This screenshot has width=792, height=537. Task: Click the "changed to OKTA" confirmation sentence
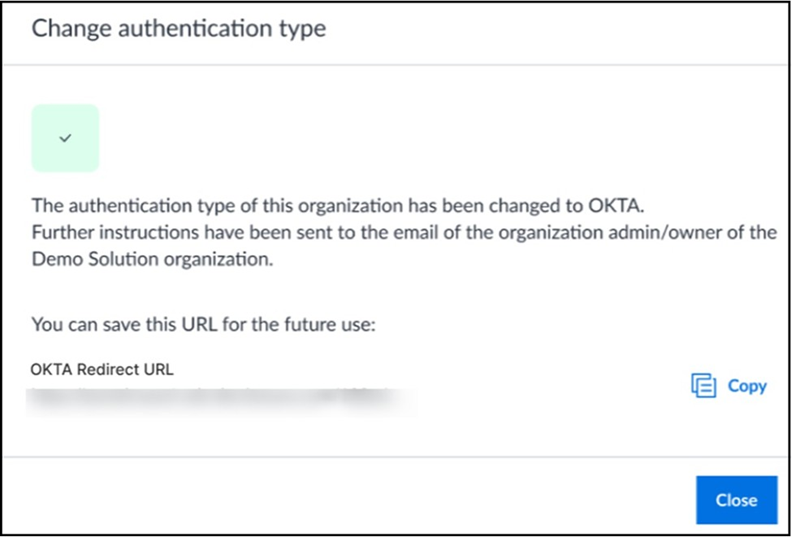[340, 207]
